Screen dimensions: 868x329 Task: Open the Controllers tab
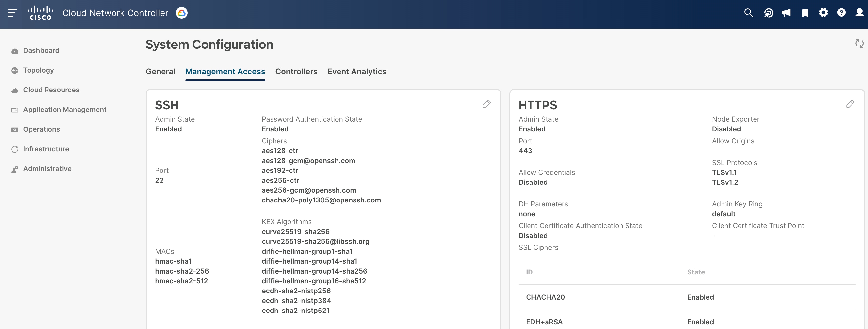296,72
